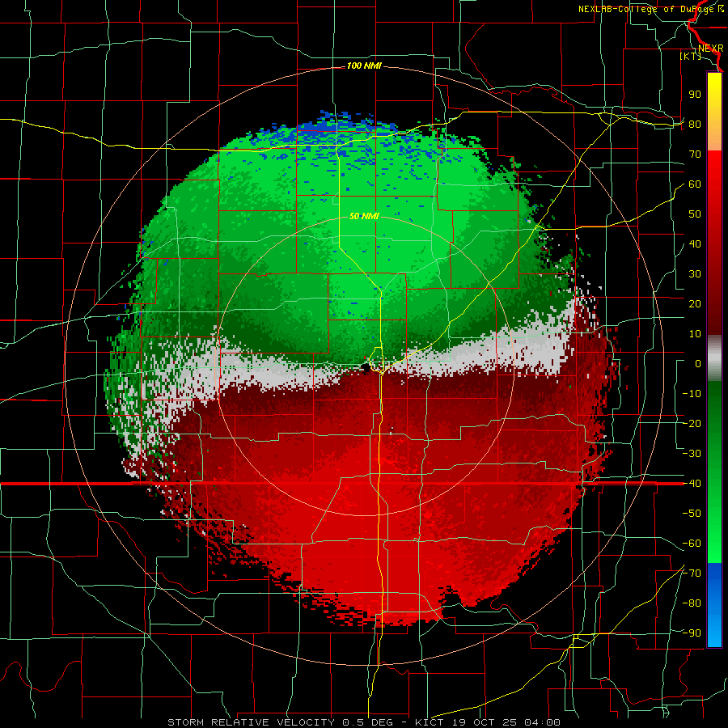Click the "NEXR" label above the color scale
The width and height of the screenshot is (728, 728).
point(711,49)
